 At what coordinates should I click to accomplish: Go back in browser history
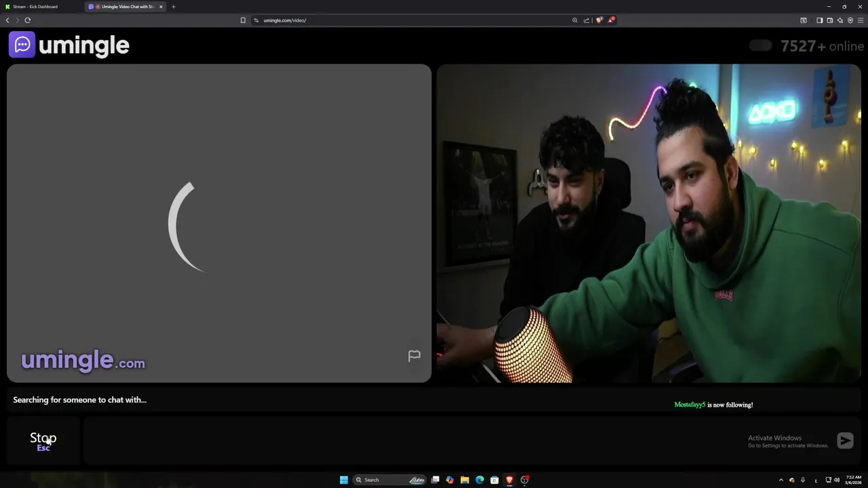(x=7, y=20)
